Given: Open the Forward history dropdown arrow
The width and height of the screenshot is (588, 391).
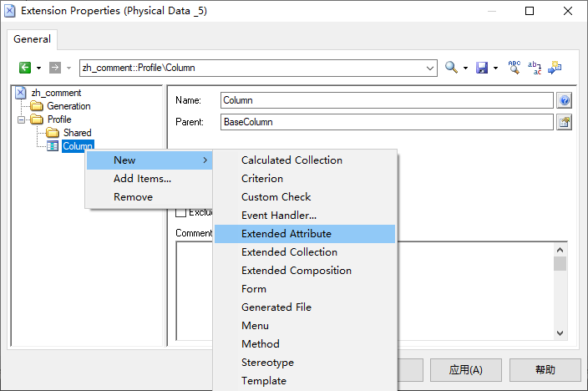Looking at the screenshot, I should point(68,68).
